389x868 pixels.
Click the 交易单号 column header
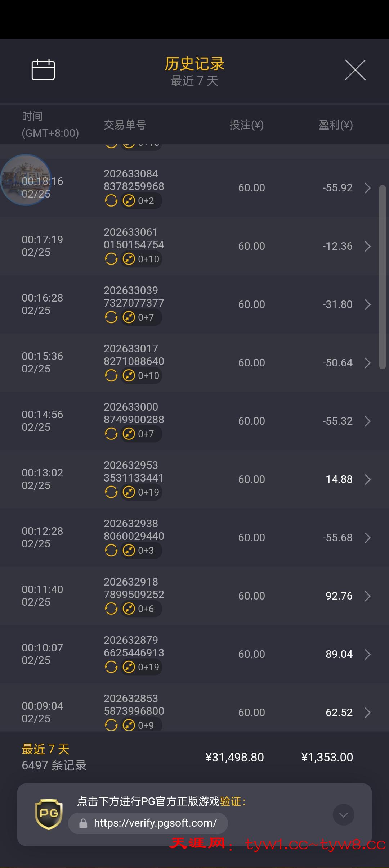click(x=125, y=125)
